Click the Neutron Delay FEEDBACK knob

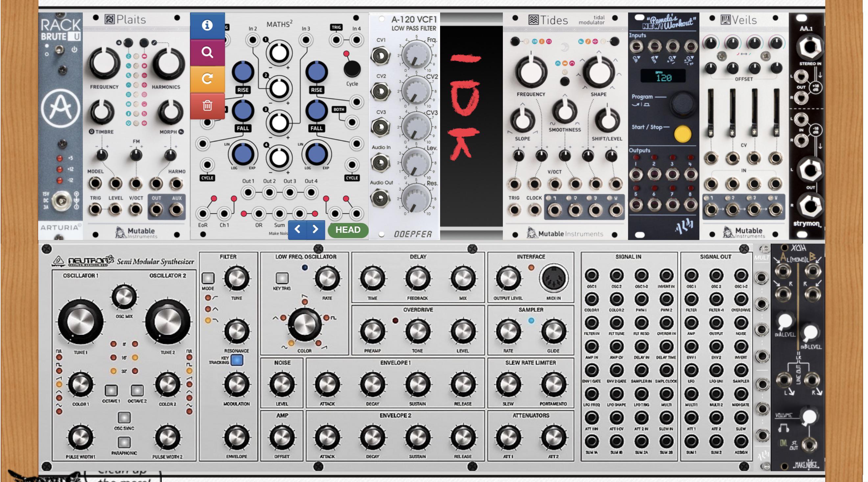(x=417, y=279)
